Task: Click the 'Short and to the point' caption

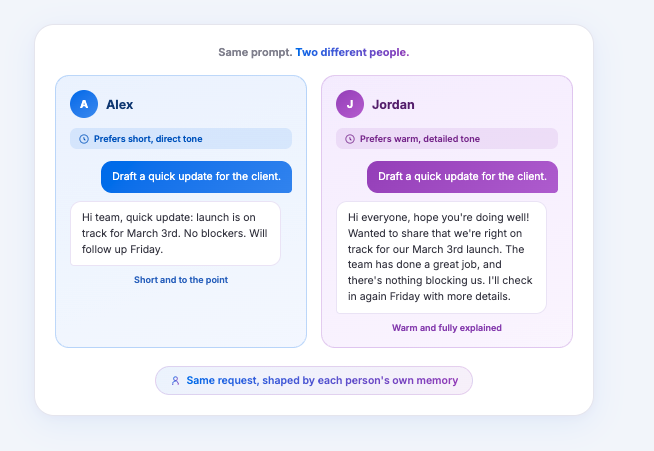Action: pyautogui.click(x=181, y=280)
